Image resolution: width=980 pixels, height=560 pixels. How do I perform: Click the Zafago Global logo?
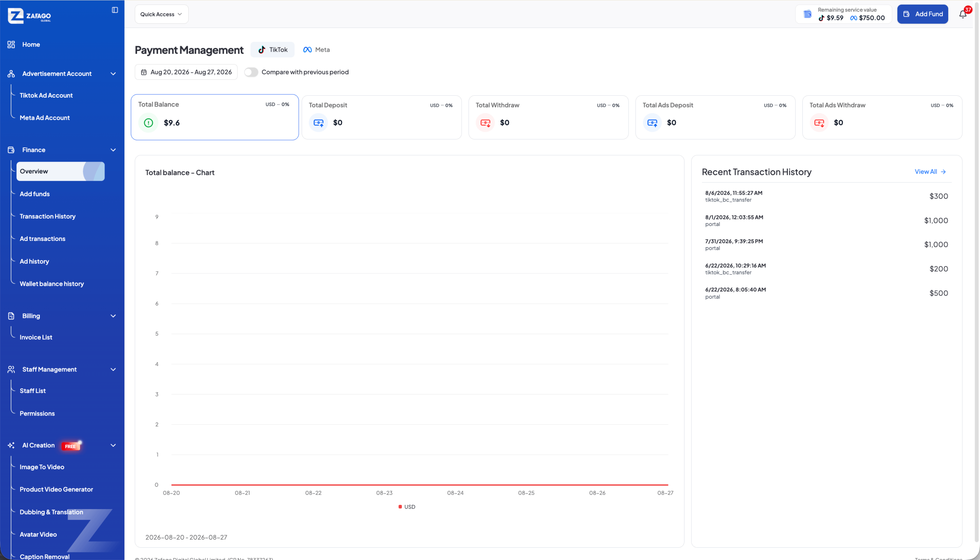pyautogui.click(x=29, y=16)
